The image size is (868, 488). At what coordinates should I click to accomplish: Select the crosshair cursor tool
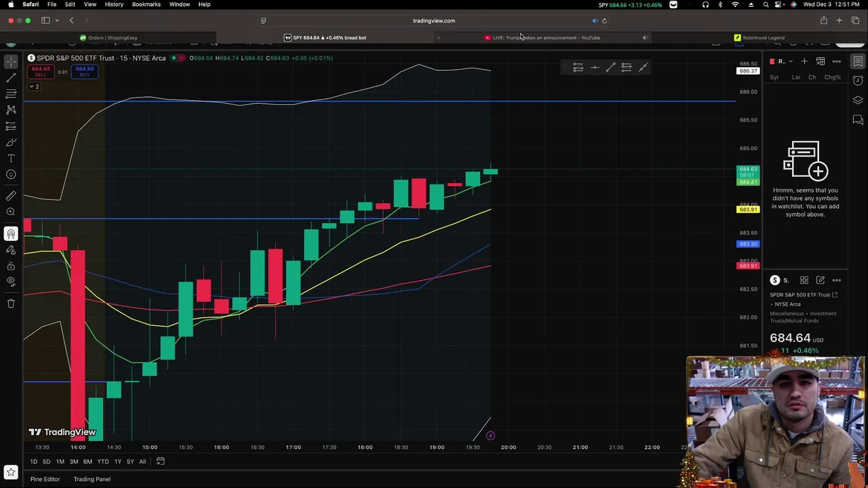pyautogui.click(x=11, y=62)
